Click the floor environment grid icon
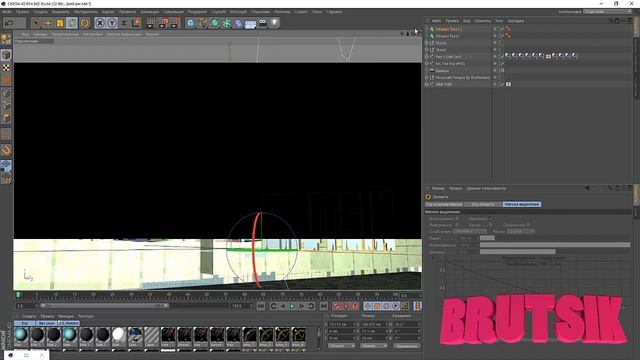 (251, 23)
